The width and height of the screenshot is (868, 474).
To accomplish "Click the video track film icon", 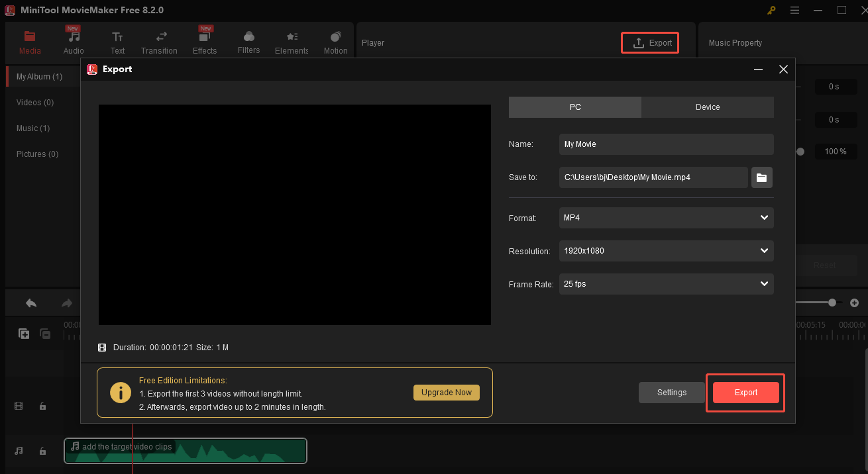I will pos(19,406).
